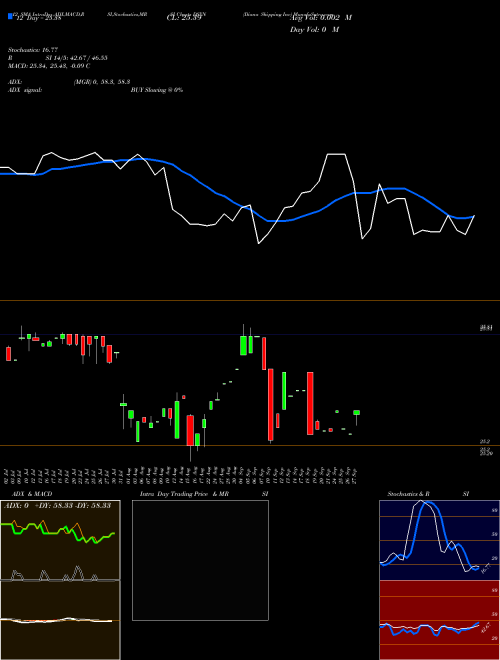Click the red RSI chart panel
This screenshot has height=660, width=500.
[x=439, y=620]
